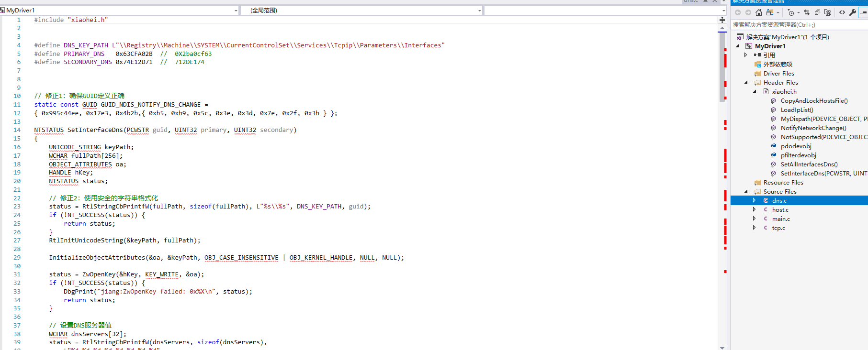Select the Driver Files folder
Image resolution: width=868 pixels, height=350 pixels.
click(x=778, y=74)
